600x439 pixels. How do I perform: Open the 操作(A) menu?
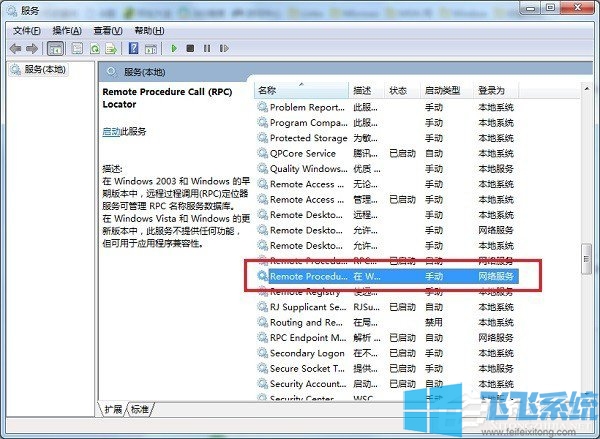coord(67,31)
